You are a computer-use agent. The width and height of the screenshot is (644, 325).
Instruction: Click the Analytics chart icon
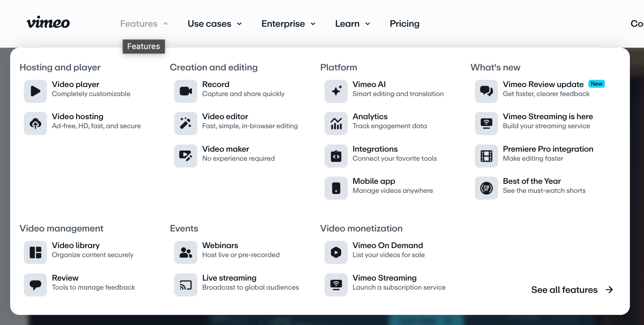click(x=336, y=123)
